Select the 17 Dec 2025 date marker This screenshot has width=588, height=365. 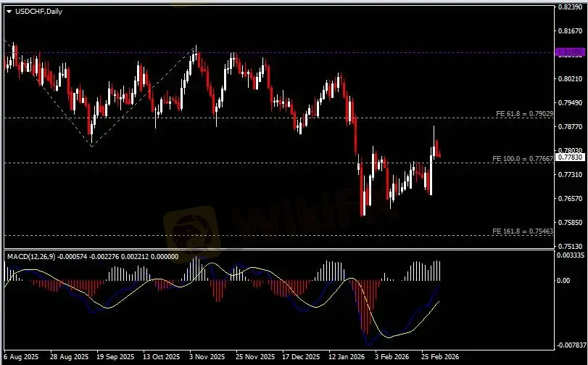[x=300, y=357]
